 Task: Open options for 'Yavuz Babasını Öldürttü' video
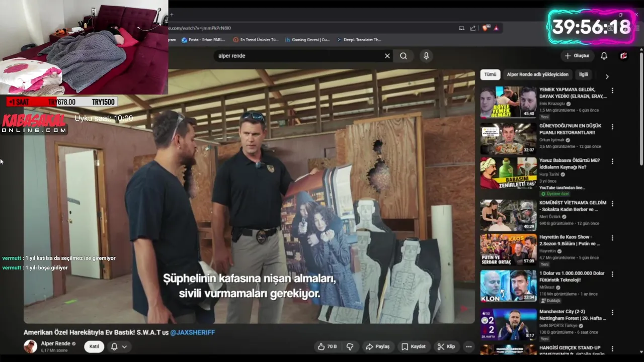pyautogui.click(x=612, y=161)
